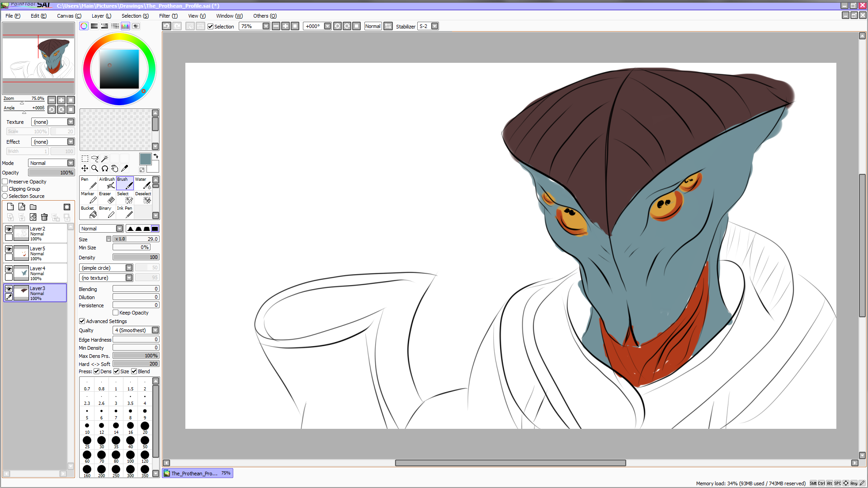Open the Texture dropdown
Image resolution: width=868 pixels, height=488 pixels.
click(x=52, y=122)
